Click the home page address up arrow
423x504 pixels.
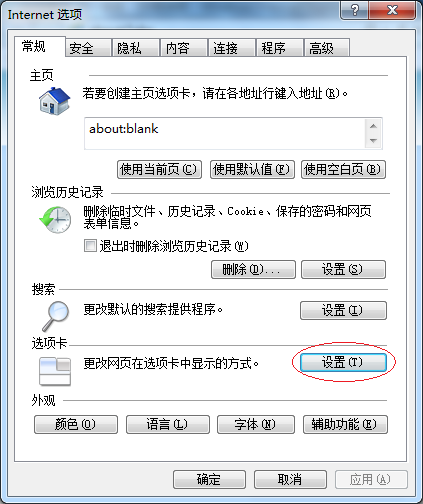[x=373, y=126]
